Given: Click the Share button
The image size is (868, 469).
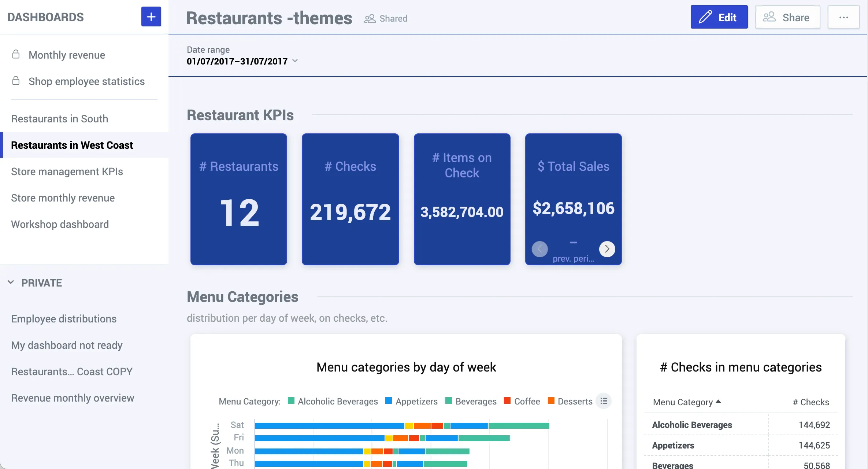Looking at the screenshot, I should click(x=787, y=17).
